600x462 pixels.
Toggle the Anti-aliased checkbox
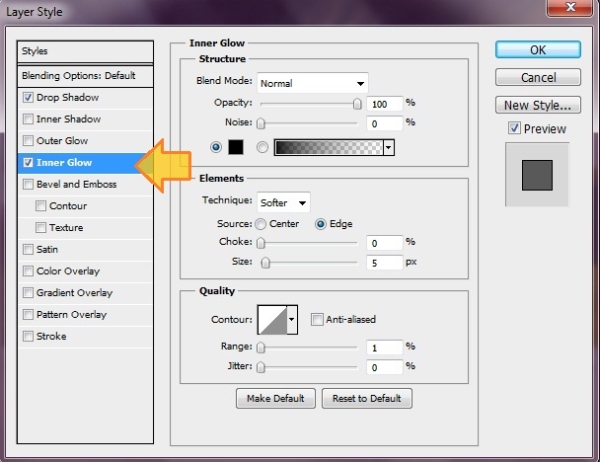coord(317,320)
